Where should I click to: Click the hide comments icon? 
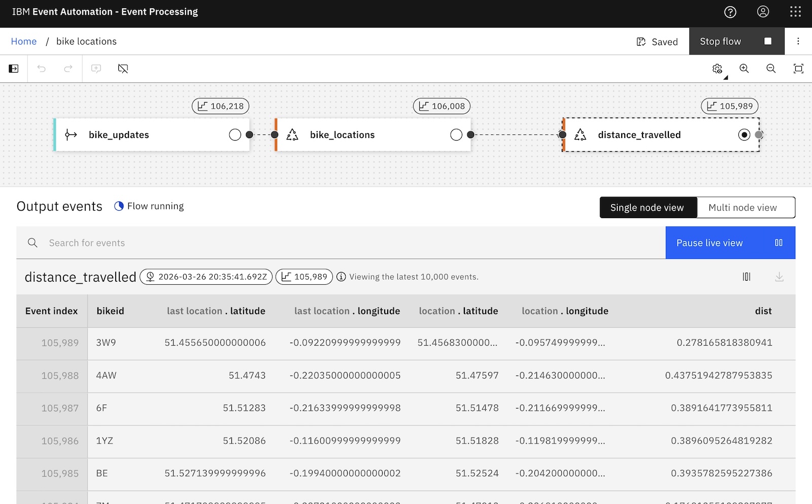(x=123, y=69)
